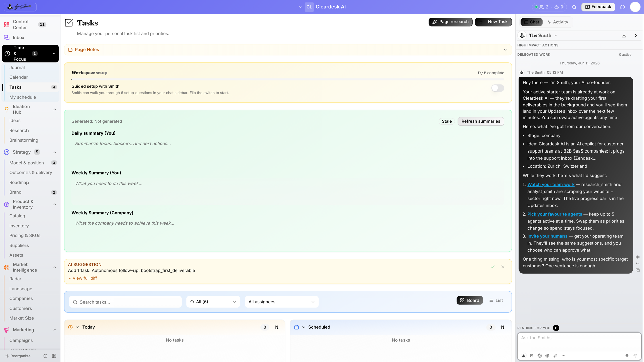Switch to the Activity tab
The height and width of the screenshot is (362, 644).
(557, 22)
